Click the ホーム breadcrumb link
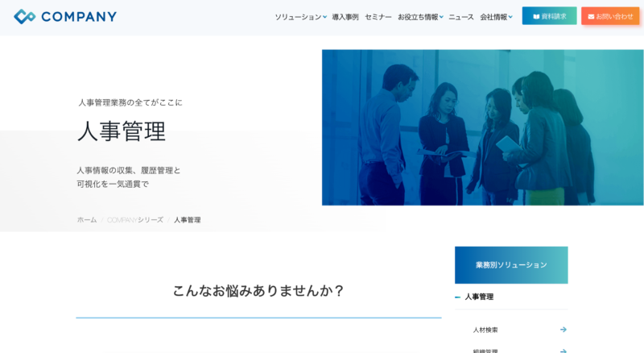The height and width of the screenshot is (353, 644). (x=87, y=220)
